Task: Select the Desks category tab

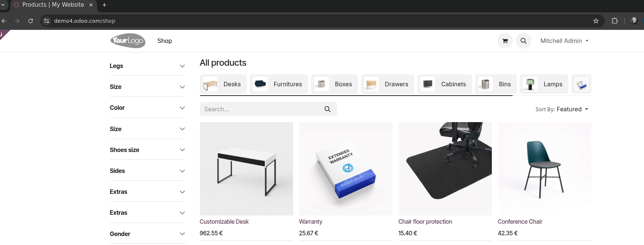Action: [223, 84]
